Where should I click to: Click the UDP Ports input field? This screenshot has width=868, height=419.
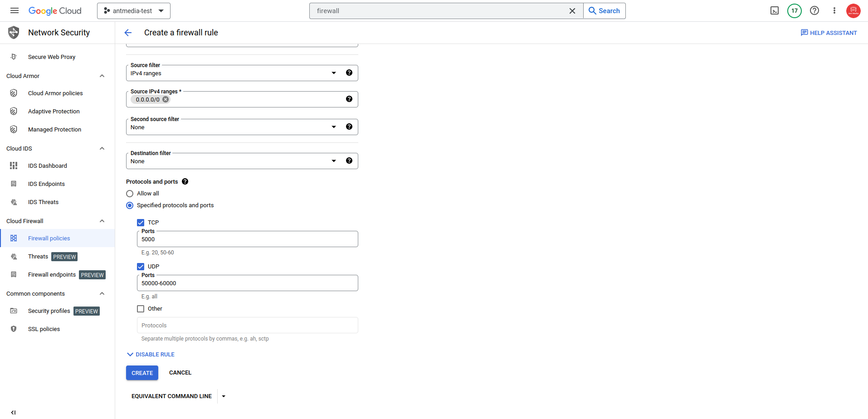[247, 283]
